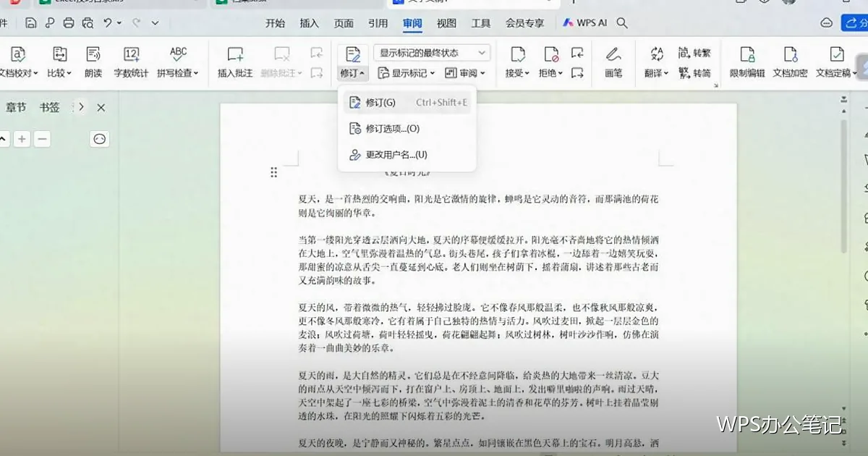Convert text with 转繁 button
This screenshot has width=868, height=456.
[x=694, y=53]
